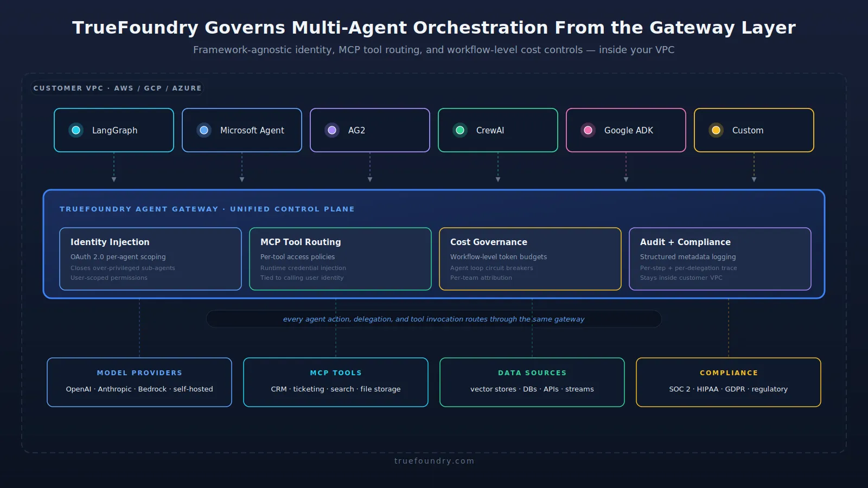Click 'Stays inside customer VPC' text

click(681, 278)
